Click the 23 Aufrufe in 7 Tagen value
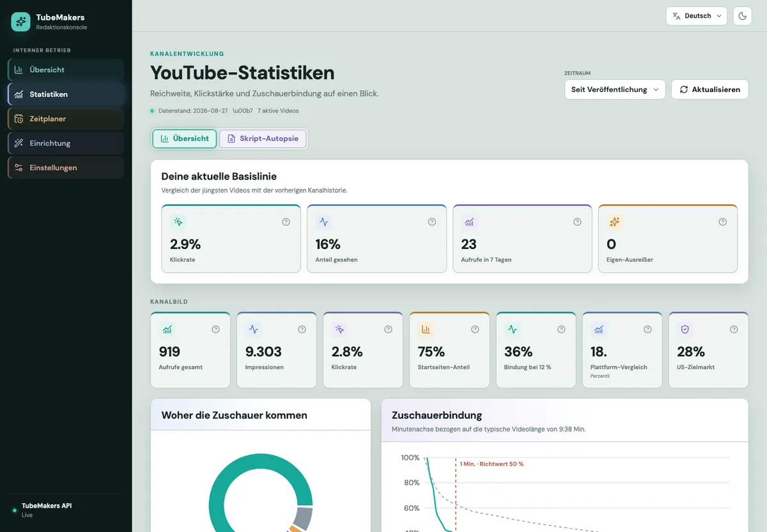The height and width of the screenshot is (532, 767). [x=469, y=244]
